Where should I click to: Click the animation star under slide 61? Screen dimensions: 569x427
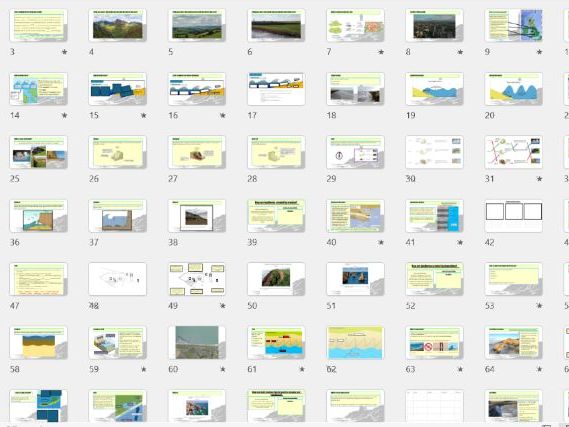click(x=302, y=369)
